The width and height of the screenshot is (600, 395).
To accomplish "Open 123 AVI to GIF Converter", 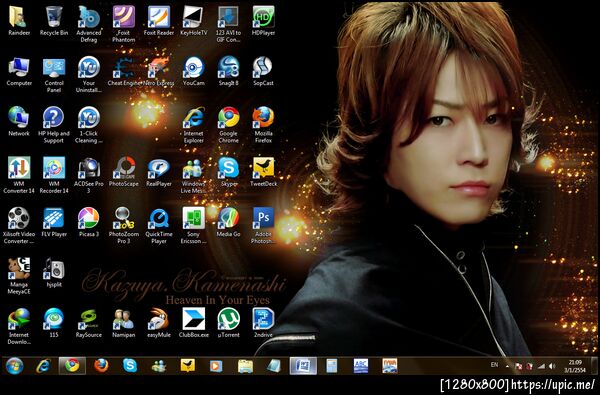I will tap(228, 24).
